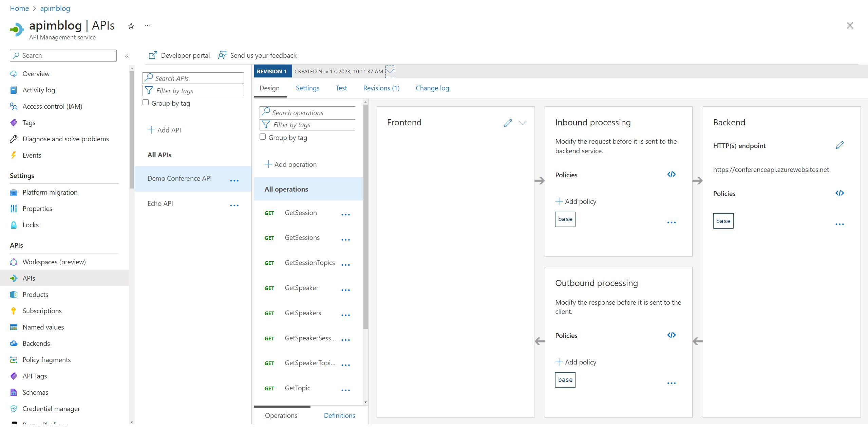Screen dimensions: 868x427
Task: Check Group by tag above All operations
Action: click(x=263, y=137)
